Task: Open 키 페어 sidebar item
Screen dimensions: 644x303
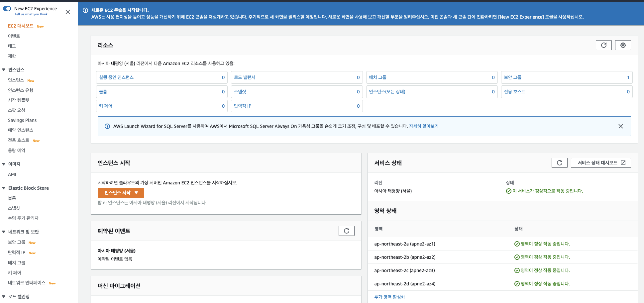Action: tap(15, 272)
